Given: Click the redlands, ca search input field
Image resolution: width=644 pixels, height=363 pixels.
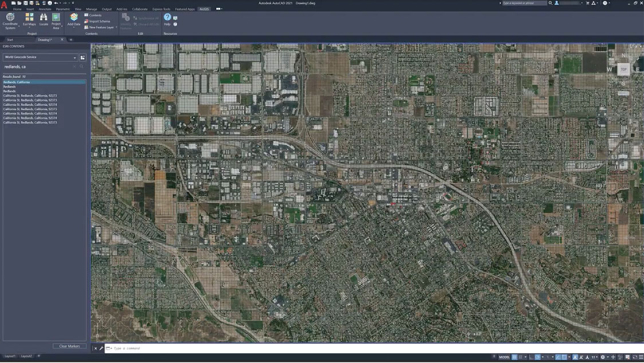Looking at the screenshot, I should (x=38, y=67).
